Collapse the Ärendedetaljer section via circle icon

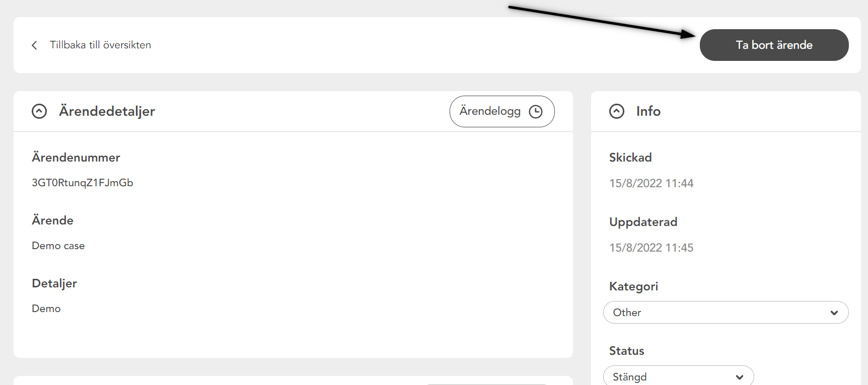39,111
